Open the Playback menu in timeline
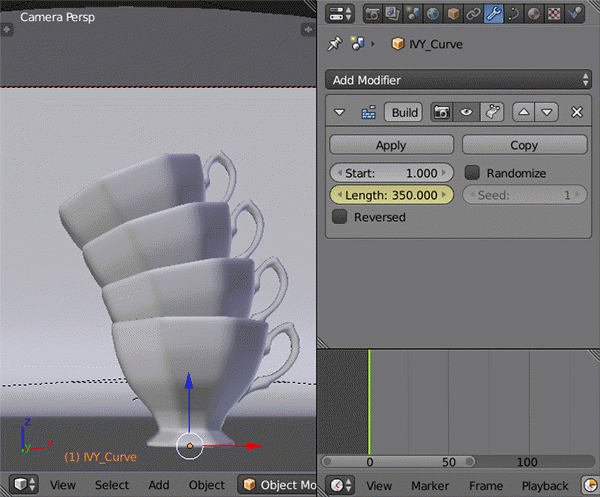 (544, 485)
